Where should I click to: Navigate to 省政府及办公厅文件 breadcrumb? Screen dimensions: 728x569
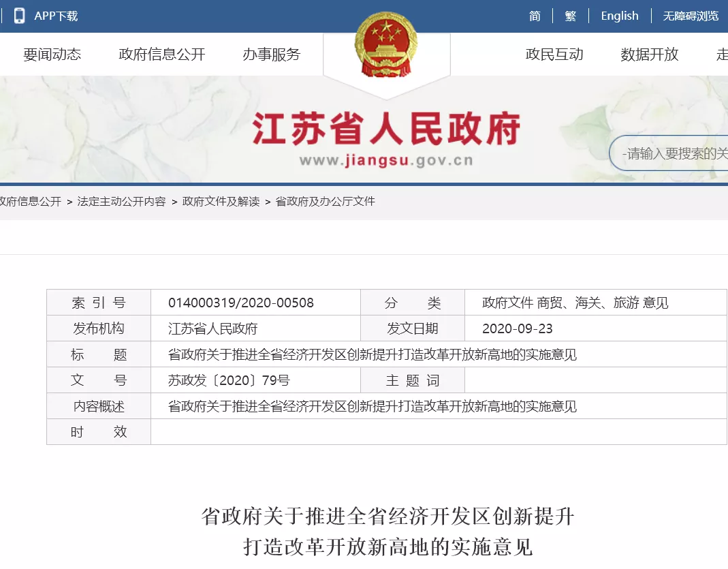click(x=325, y=202)
